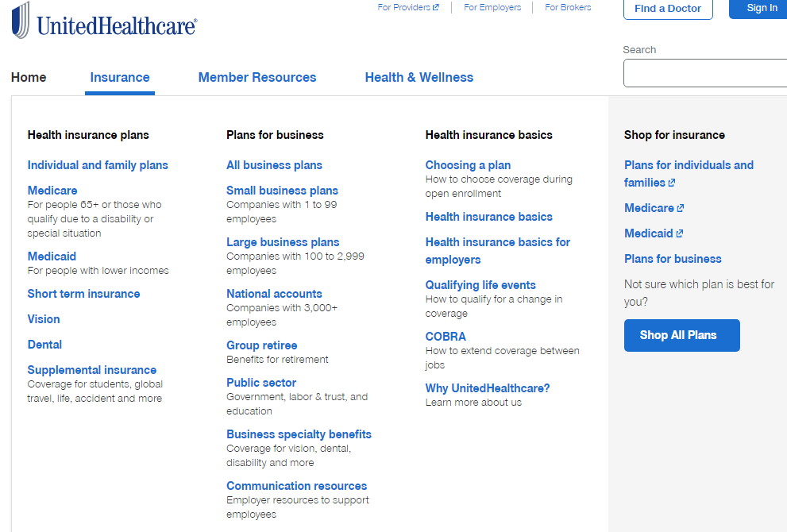Open Qualifying life events link
This screenshot has width=787, height=532.
coord(480,285)
